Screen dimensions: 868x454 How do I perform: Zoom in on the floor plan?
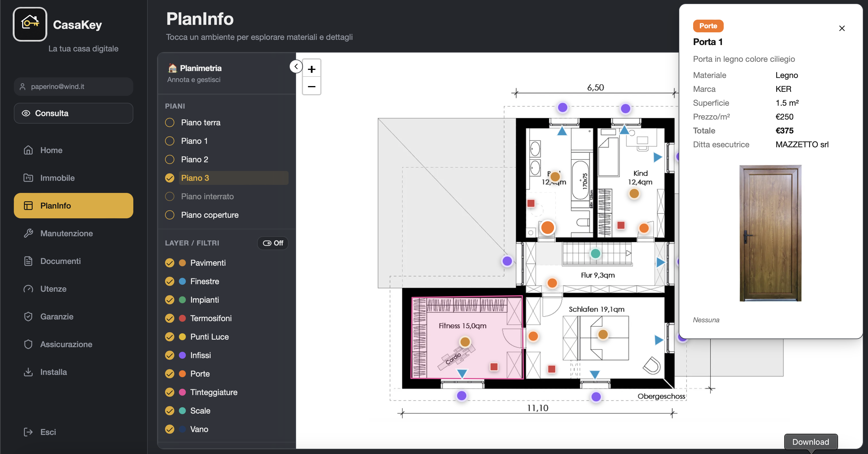pos(311,69)
